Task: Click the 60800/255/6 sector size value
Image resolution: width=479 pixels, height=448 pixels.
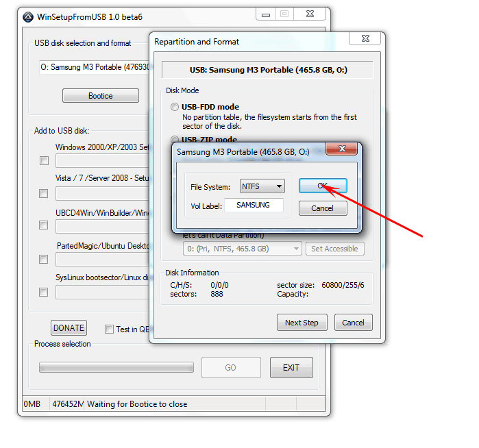Action: coord(343,285)
